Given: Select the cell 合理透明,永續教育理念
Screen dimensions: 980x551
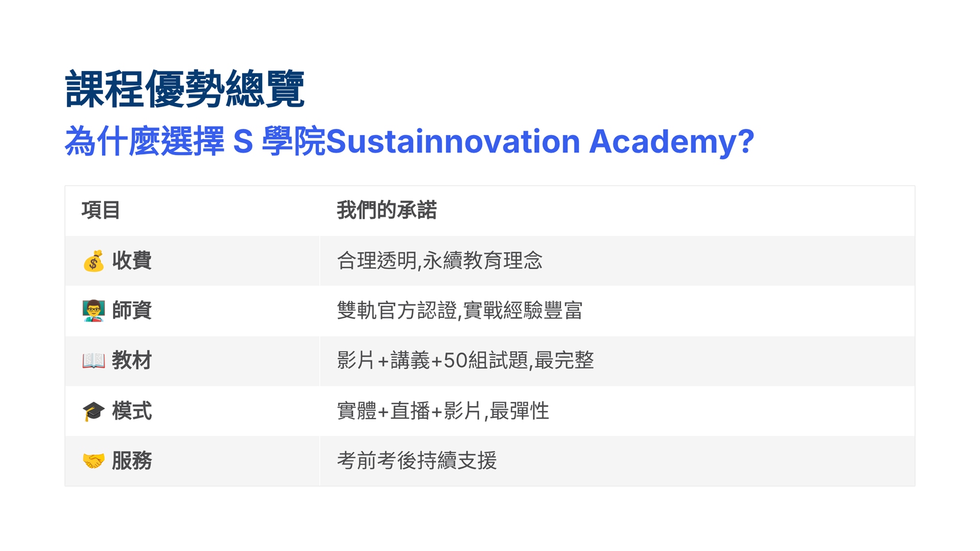Looking at the screenshot, I should pos(440,261).
